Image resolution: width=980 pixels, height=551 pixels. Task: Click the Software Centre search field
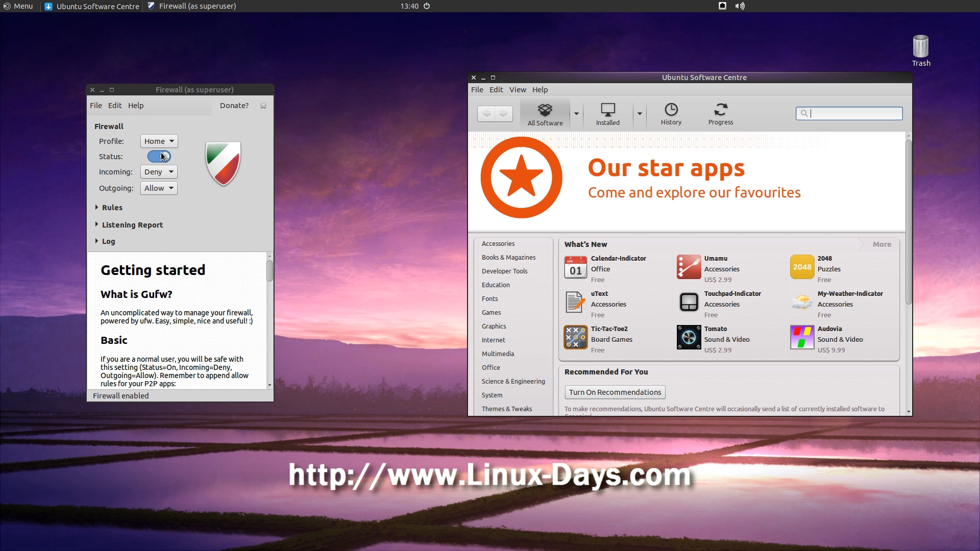(849, 113)
